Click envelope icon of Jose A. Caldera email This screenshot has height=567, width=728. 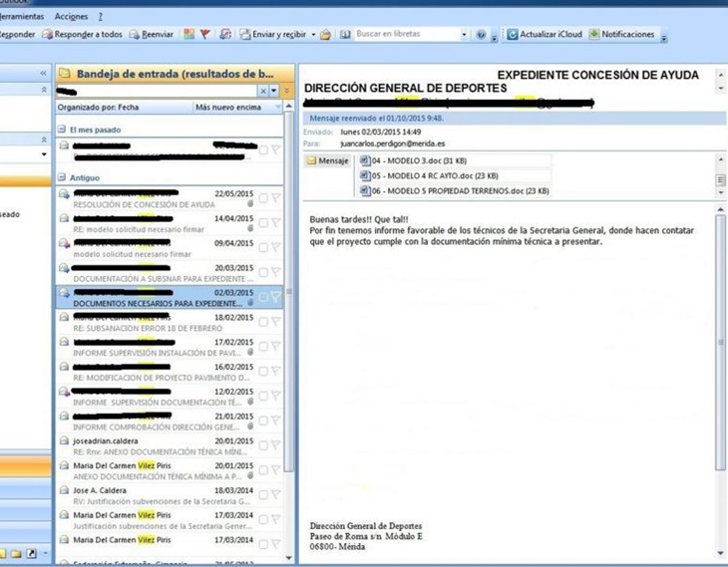click(x=64, y=490)
